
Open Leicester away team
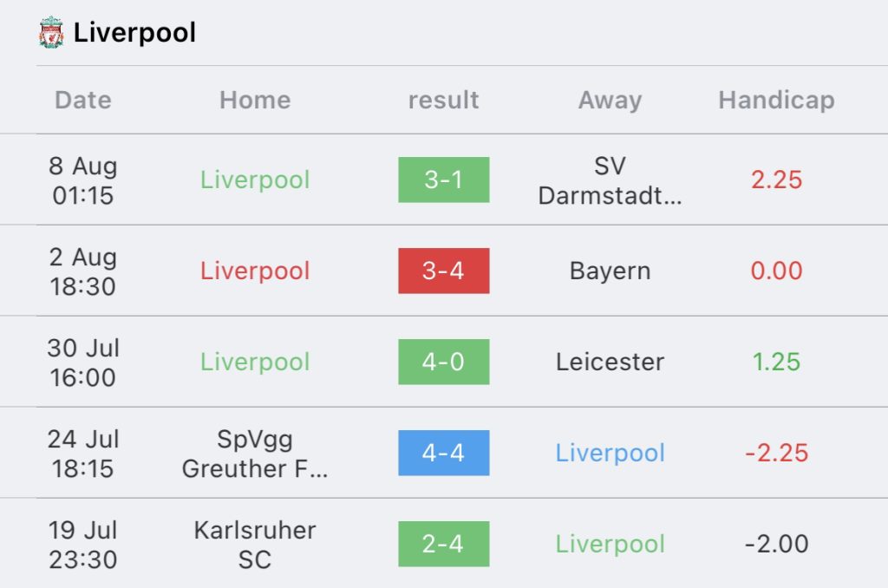[610, 362]
